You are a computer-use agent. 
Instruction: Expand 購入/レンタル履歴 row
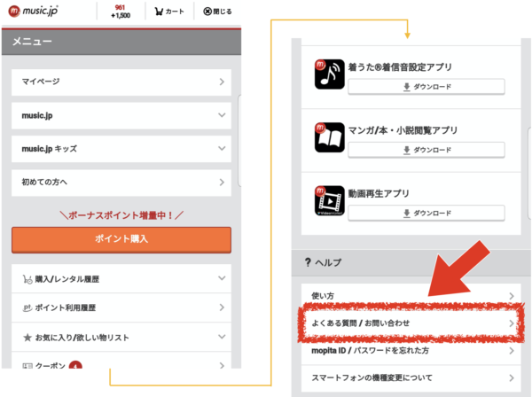tap(121, 278)
